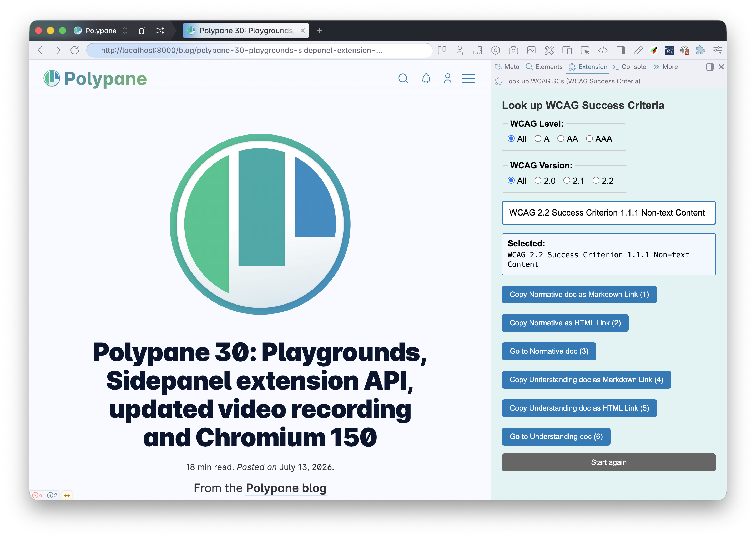Switch to the Meta panel tab

tap(507, 67)
